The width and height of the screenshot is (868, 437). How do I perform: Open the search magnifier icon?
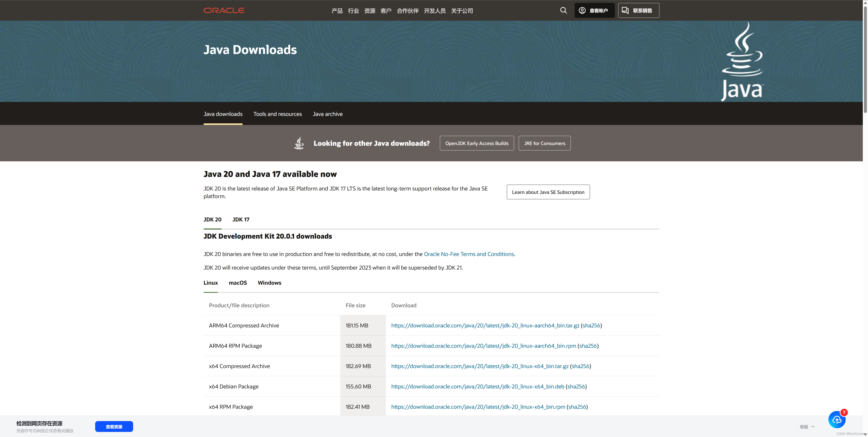563,10
